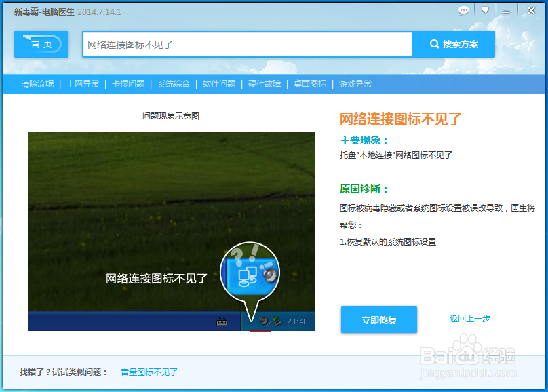Open the 硬件故障 category

[265, 84]
